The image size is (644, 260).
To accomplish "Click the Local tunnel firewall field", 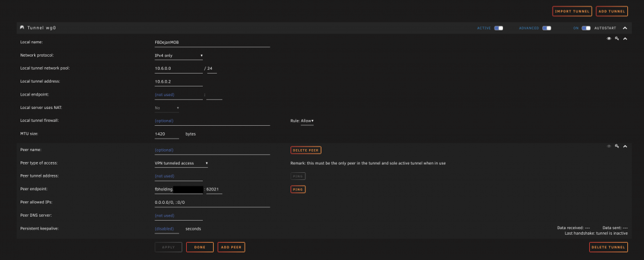I will tap(213, 121).
